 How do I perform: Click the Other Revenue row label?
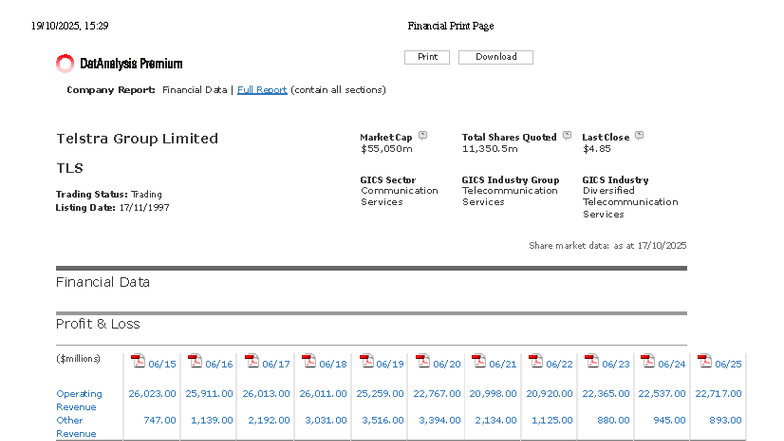tap(76, 427)
